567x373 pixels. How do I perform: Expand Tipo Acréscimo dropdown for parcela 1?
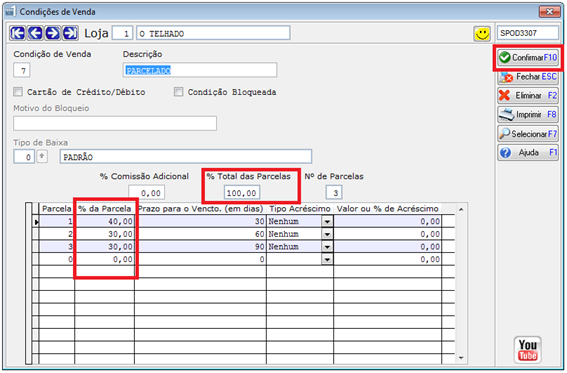click(x=327, y=221)
